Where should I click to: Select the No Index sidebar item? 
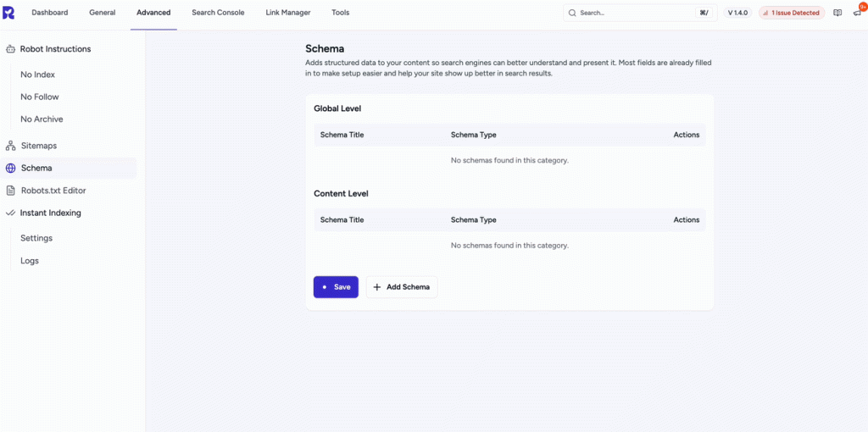tap(37, 75)
